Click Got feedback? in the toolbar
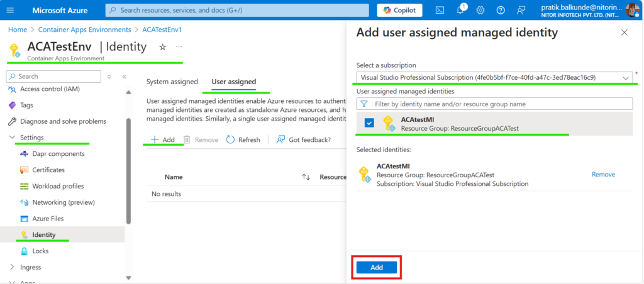The image size is (644, 284). point(304,139)
